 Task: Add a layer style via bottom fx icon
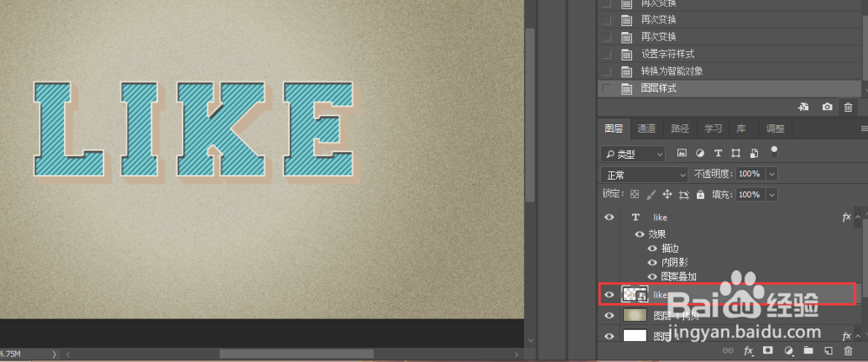(748, 351)
